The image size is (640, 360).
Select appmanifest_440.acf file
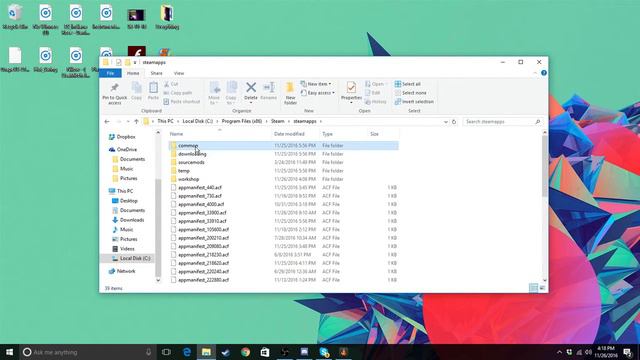[x=284, y=187]
